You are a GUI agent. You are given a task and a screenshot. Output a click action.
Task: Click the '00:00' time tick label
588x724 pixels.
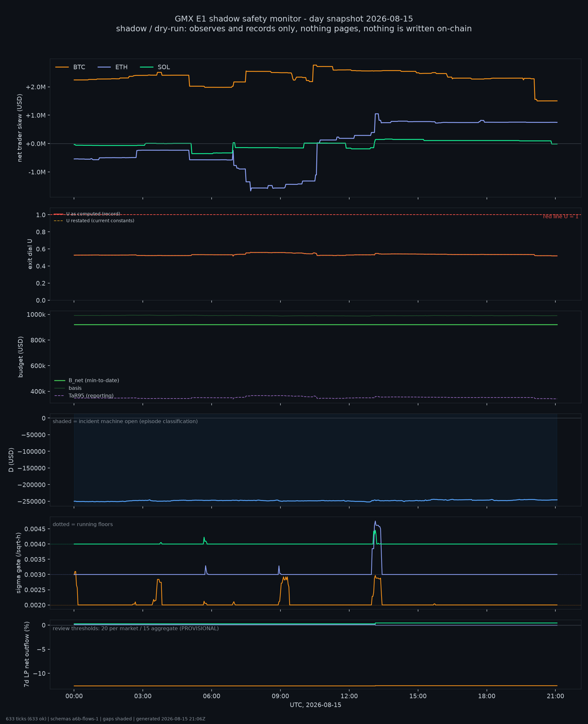[74, 696]
